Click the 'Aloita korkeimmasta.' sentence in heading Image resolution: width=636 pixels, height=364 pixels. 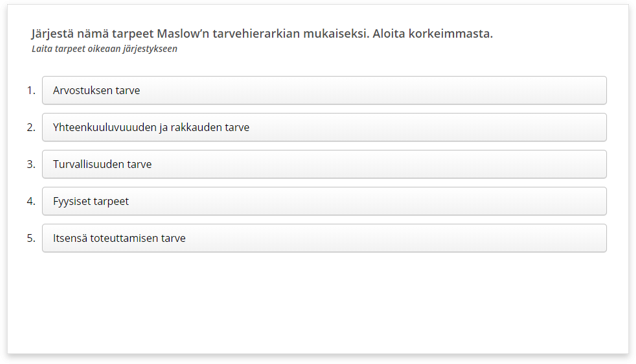click(x=432, y=34)
